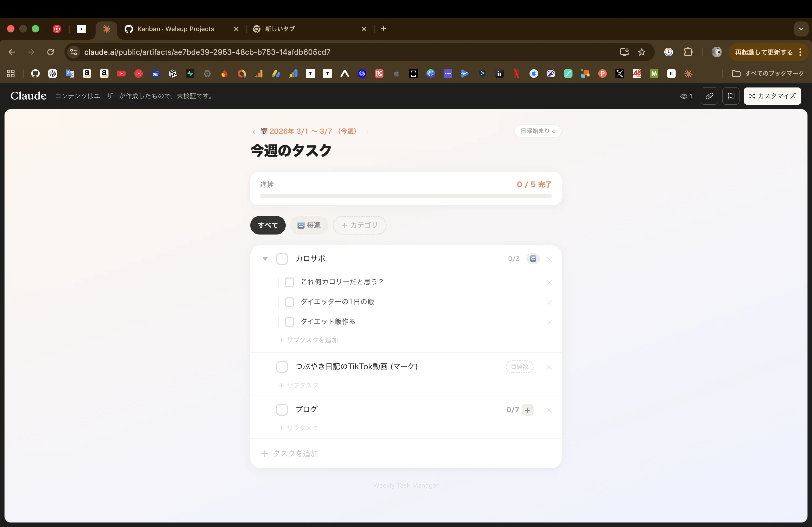The width and height of the screenshot is (812, 527).
Task: Open the X (Twitter) bookmark icon
Action: (620, 74)
